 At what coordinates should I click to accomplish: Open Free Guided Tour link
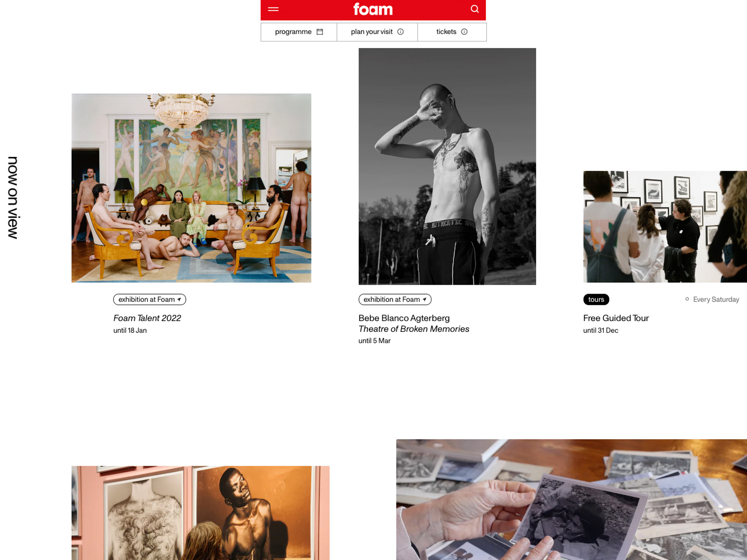point(616,318)
